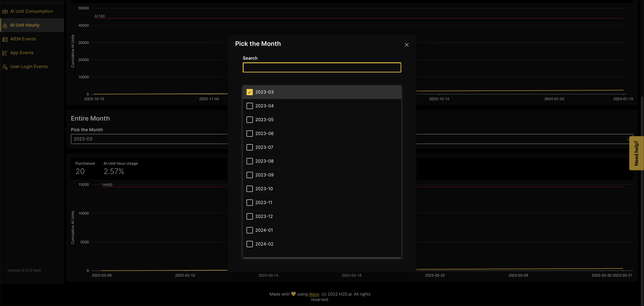The height and width of the screenshot is (306, 644).
Task: Click the App Events list icon
Action: coord(5,53)
